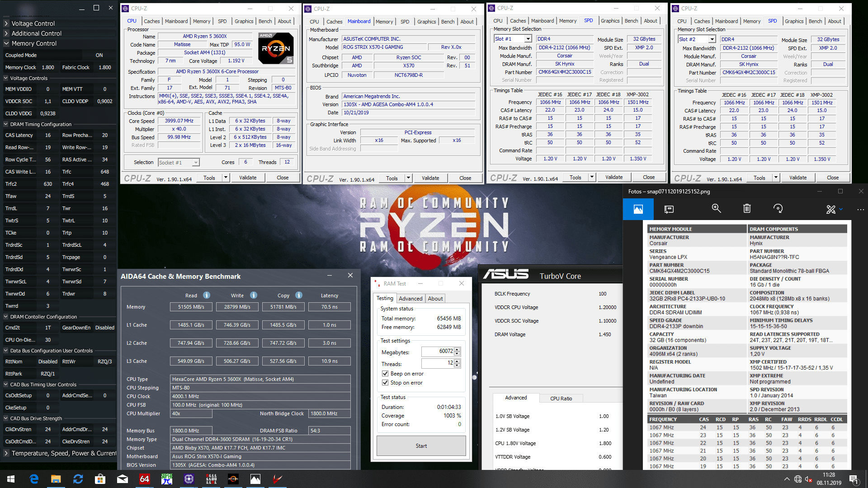Screen dimensions: 868x488
Task: Zoom in on the photo in Fotos
Action: click(716, 208)
